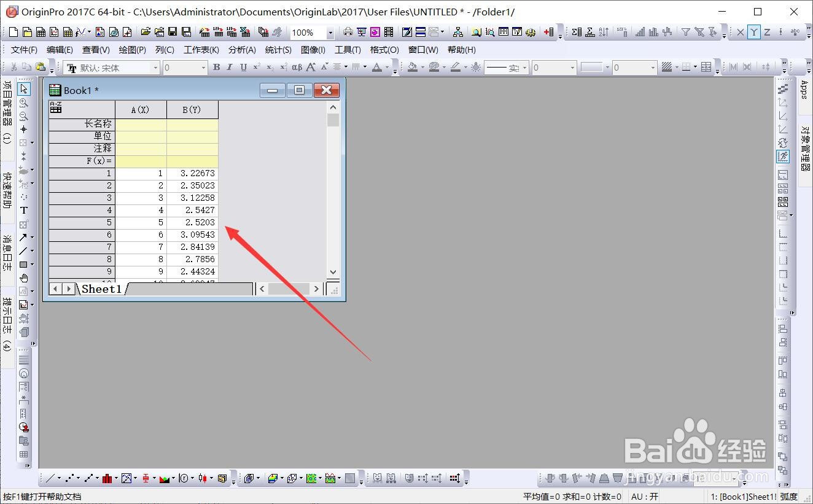Create a new project
813x504 pixels.
pos(14,32)
